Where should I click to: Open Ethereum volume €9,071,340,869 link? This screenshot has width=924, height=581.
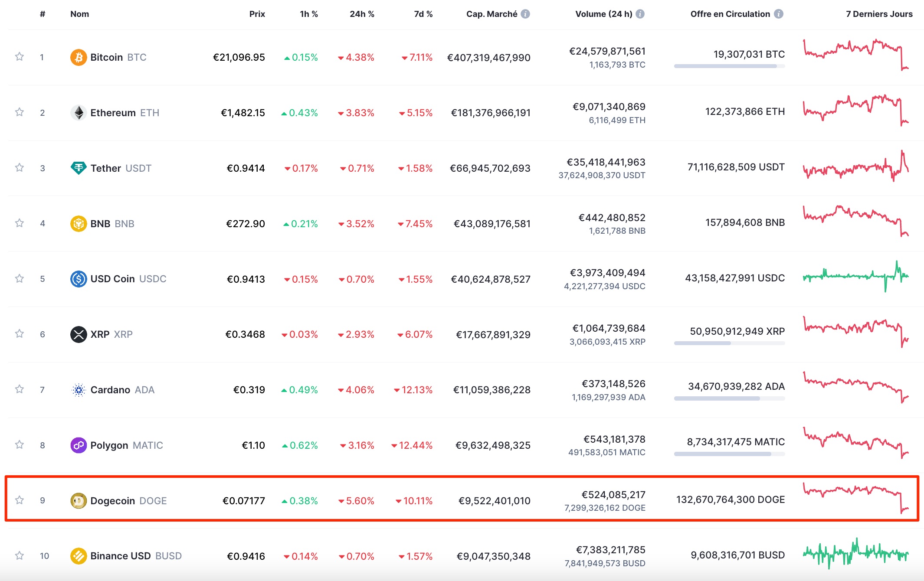point(609,107)
